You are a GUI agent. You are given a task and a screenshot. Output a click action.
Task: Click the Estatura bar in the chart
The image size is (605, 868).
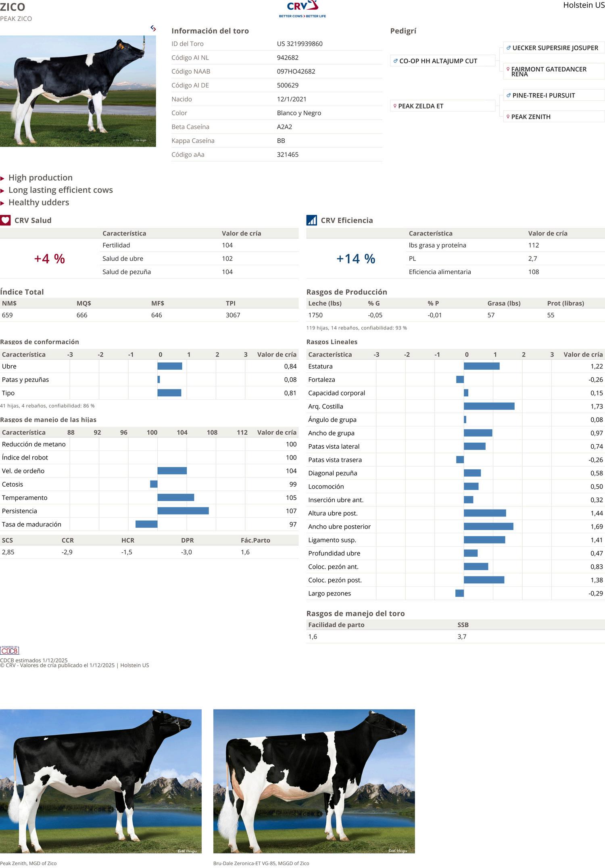tap(482, 366)
